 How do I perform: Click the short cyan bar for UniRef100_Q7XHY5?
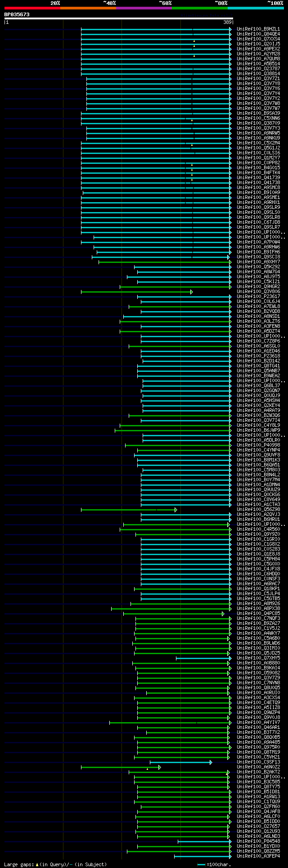click(x=204, y=658)
